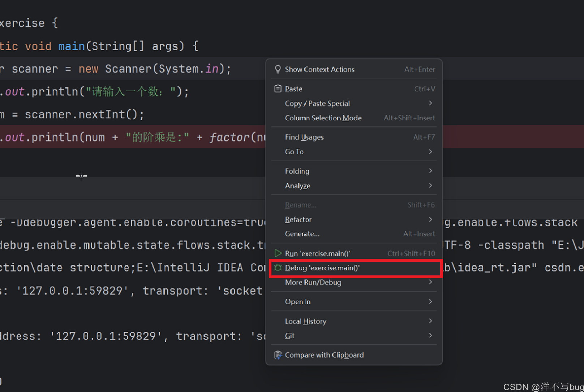The width and height of the screenshot is (584, 392).
Task: Click the Alt+Enter shortcut hint
Action: click(x=420, y=69)
